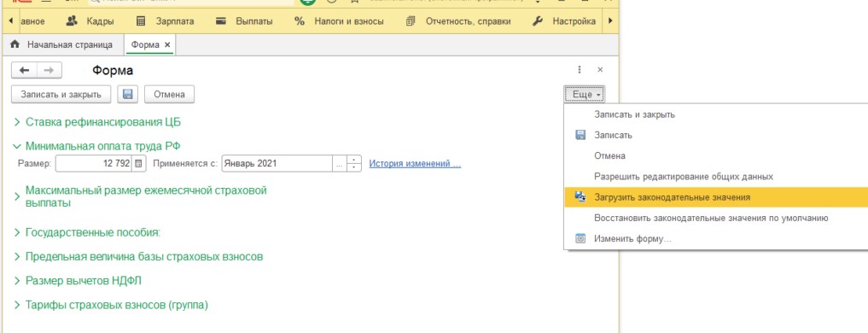The height and width of the screenshot is (333, 868).
Task: Click the Отмена button
Action: pyautogui.click(x=169, y=94)
